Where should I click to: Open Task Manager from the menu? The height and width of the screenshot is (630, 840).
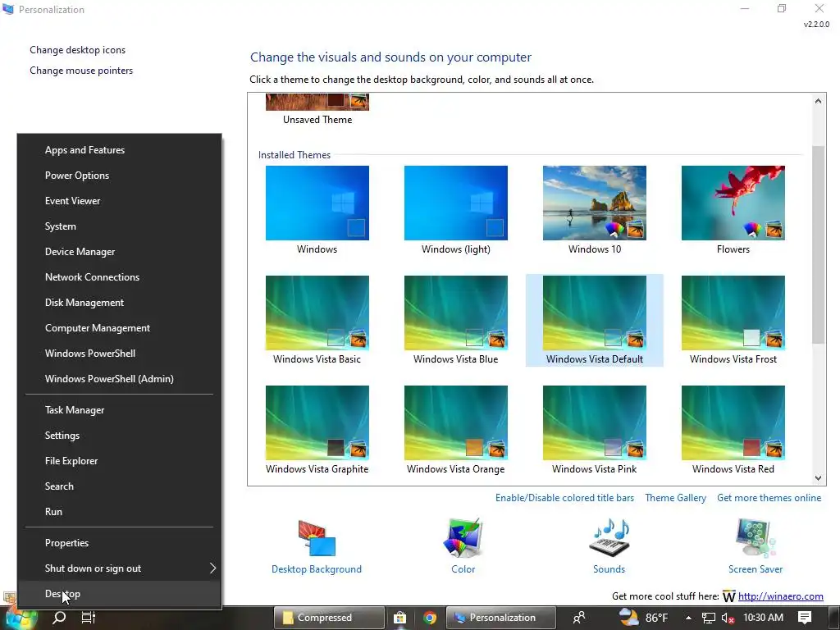pos(120,410)
